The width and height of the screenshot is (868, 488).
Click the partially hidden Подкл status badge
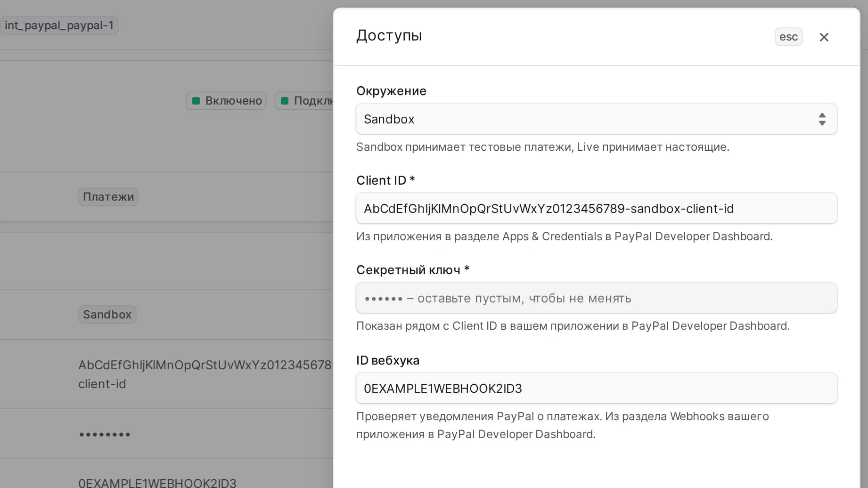pyautogui.click(x=304, y=101)
